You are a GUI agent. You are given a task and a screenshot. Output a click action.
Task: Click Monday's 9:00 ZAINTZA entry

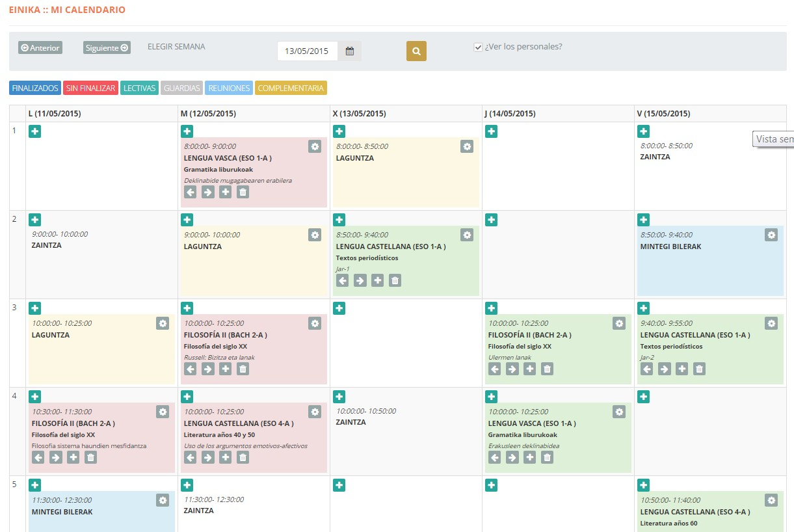(x=46, y=245)
